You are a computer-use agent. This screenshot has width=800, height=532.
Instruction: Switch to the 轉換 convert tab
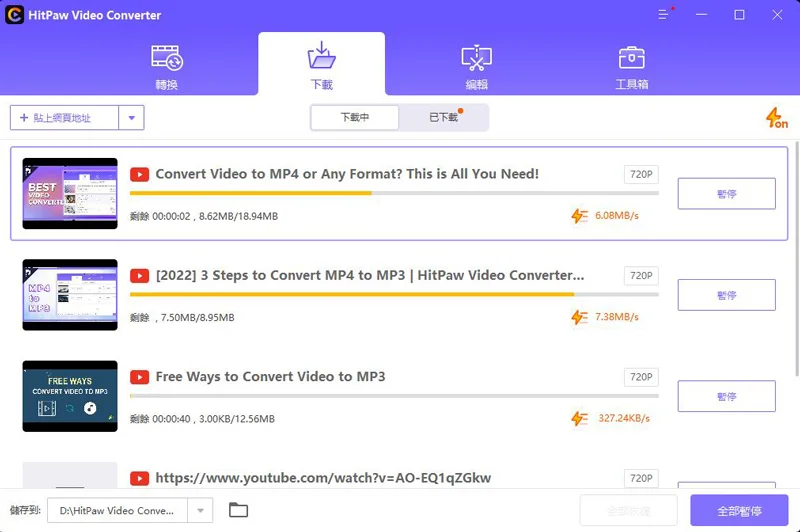(x=167, y=67)
